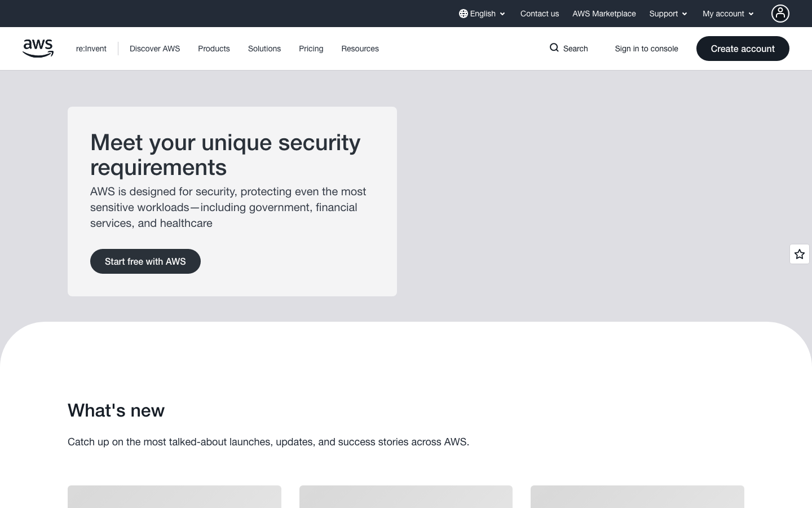Screen dimensions: 812x508
Task: Click the magnifying glass search icon
Action: [554, 48]
